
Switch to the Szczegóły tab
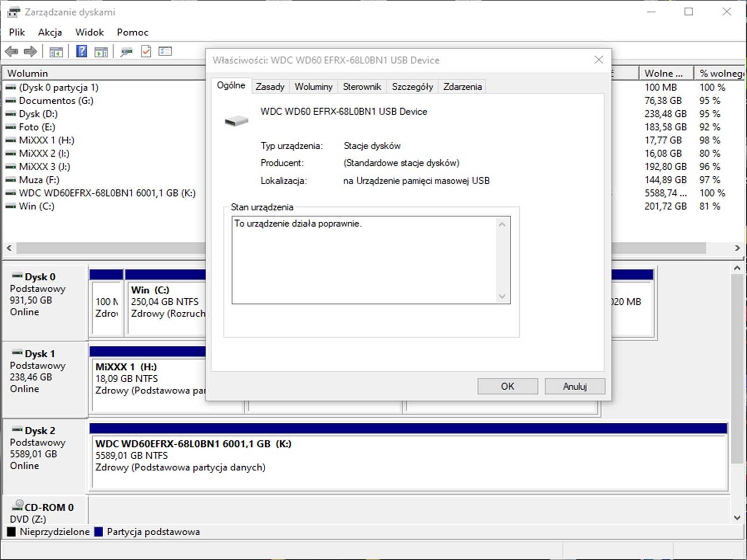(412, 87)
